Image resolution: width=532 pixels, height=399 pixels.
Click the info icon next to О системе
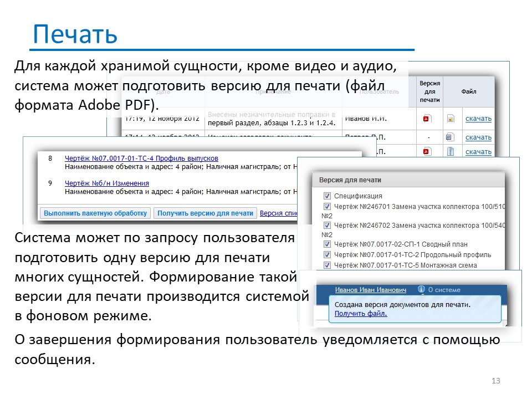pyautogui.click(x=421, y=289)
